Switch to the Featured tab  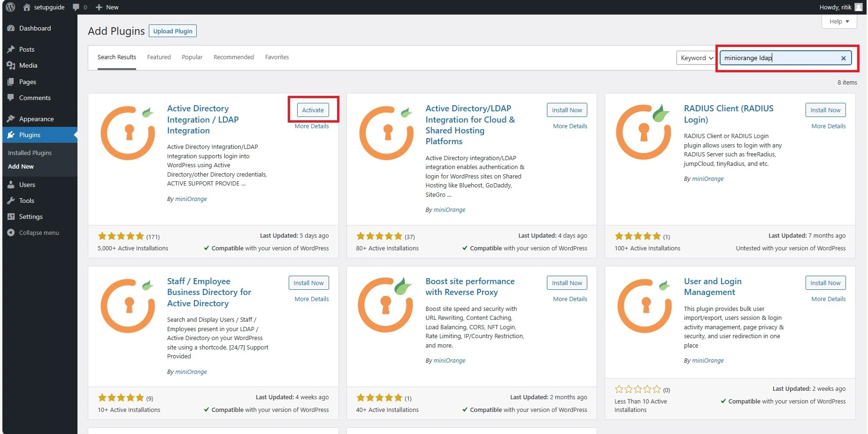click(x=159, y=57)
